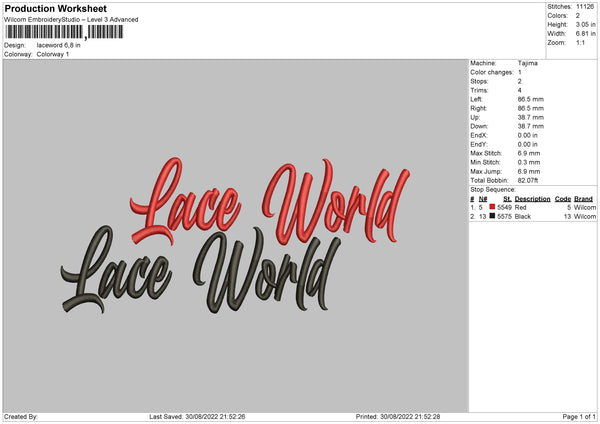This screenshot has height=424, width=600.
Task: Click the 'Left:' label
Action: (476, 99)
